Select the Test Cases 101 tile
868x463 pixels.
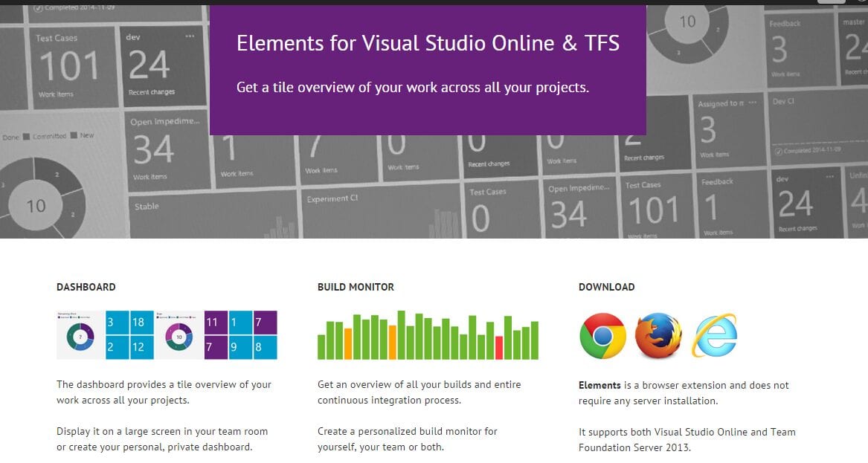(x=71, y=63)
